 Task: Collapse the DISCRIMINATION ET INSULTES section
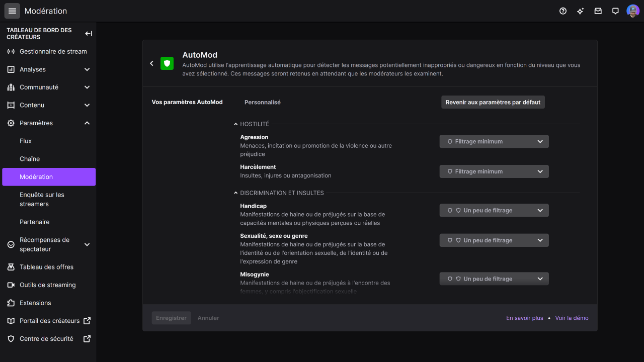pyautogui.click(x=236, y=193)
